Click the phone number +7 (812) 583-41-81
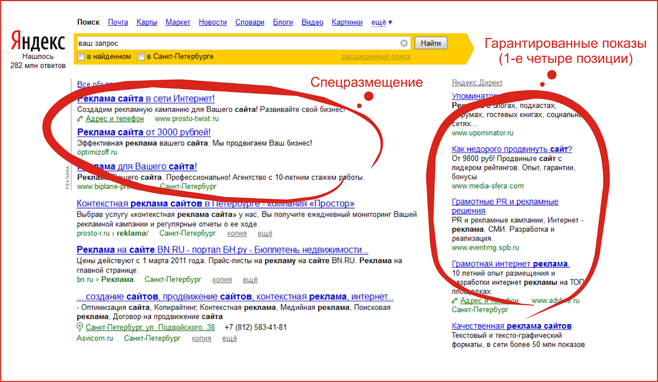Viewport: 658px width, 382px height. (x=256, y=327)
